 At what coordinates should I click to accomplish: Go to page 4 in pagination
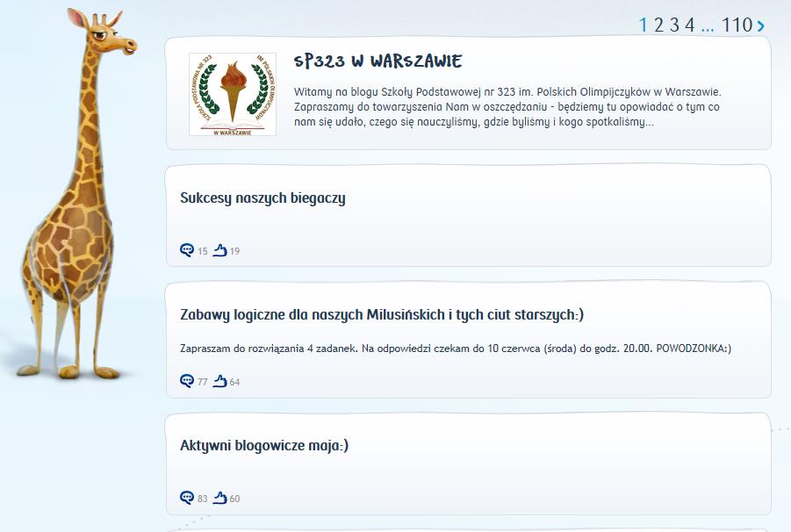[690, 25]
